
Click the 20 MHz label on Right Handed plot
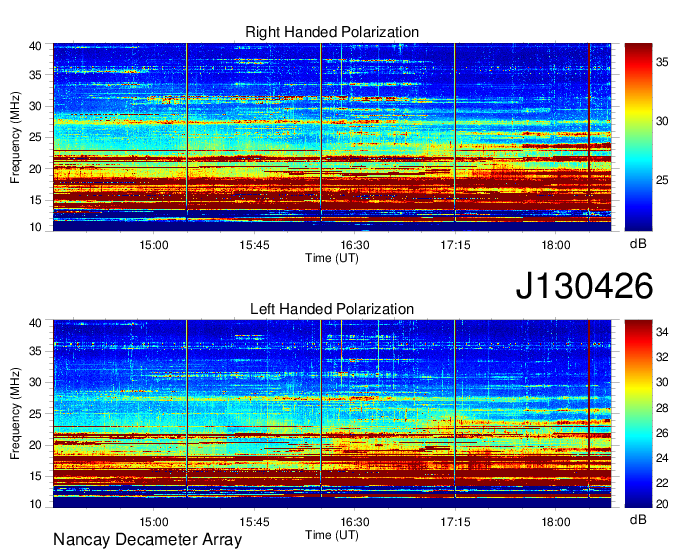(35, 169)
